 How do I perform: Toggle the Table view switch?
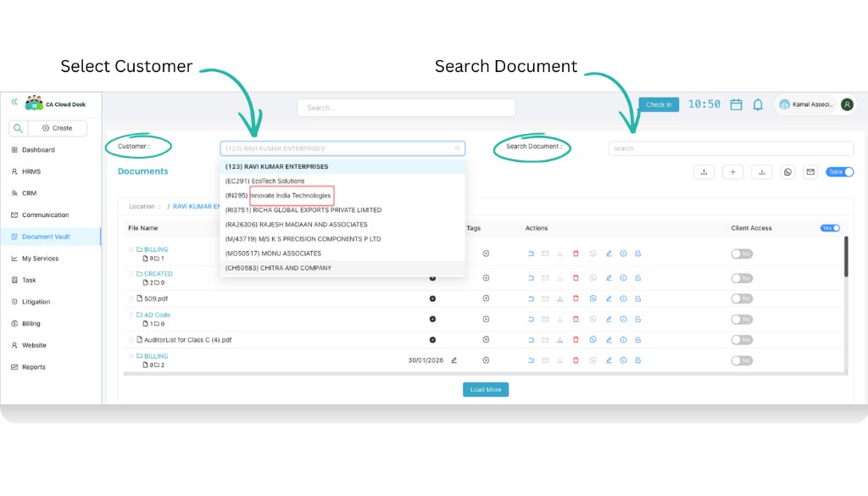[839, 171]
